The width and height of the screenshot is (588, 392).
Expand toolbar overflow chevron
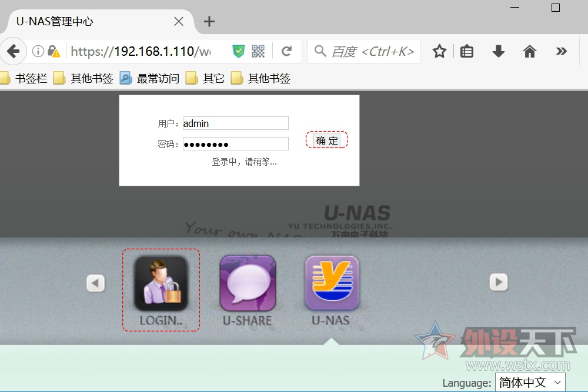(561, 51)
